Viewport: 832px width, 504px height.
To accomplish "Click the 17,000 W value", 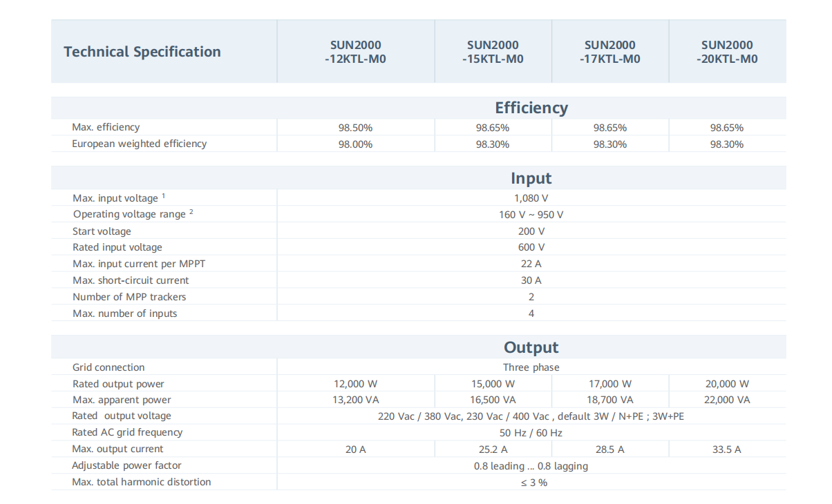I will coord(610,384).
